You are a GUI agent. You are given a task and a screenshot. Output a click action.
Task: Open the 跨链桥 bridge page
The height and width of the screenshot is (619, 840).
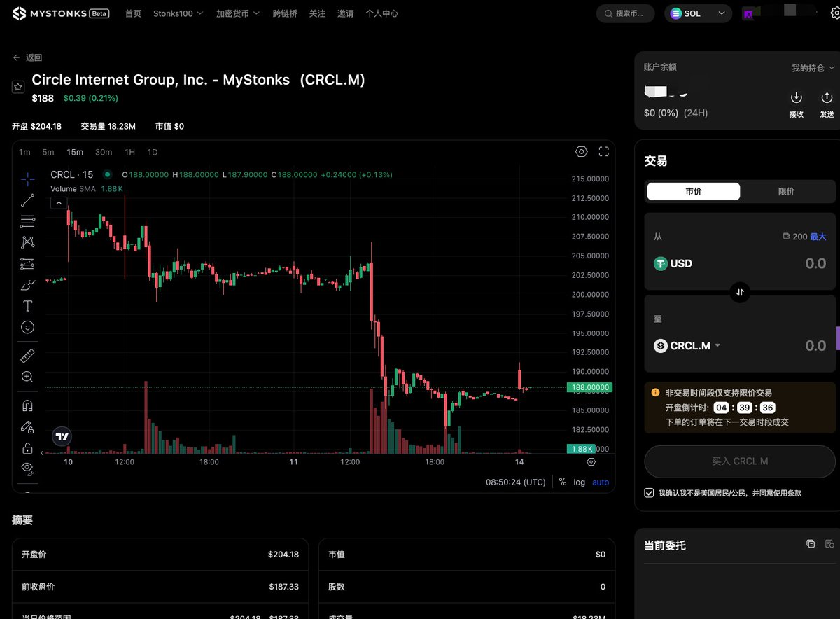[285, 13]
